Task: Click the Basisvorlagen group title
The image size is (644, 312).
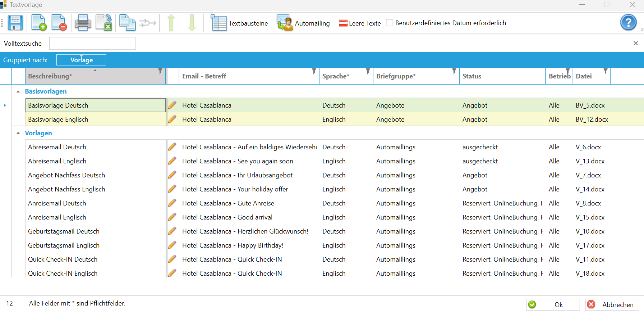Action: click(46, 91)
